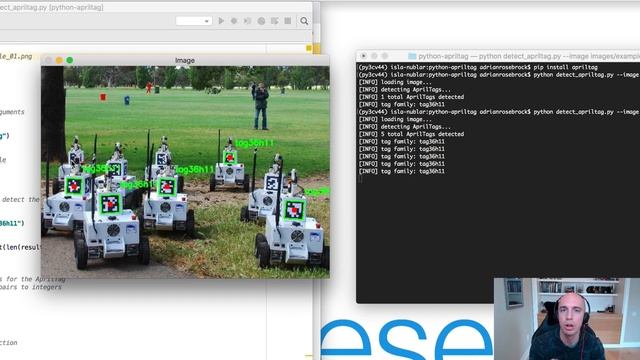The width and height of the screenshot is (640, 360).
Task: Click the terminal window's leftmost close dot
Action: (x=363, y=56)
